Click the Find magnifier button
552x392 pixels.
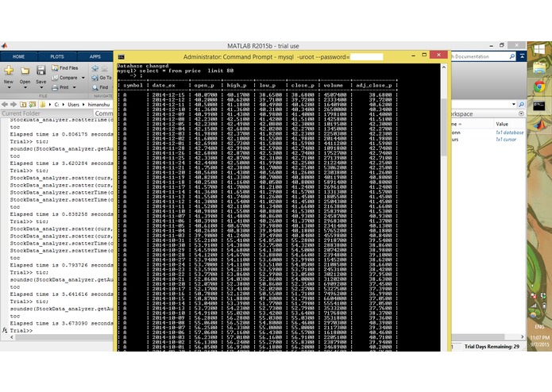point(100,87)
